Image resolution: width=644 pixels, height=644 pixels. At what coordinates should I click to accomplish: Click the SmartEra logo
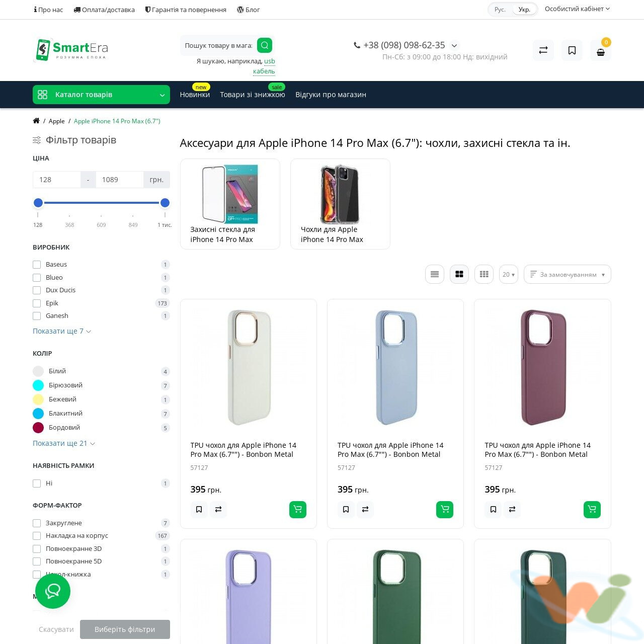pyautogui.click(x=70, y=50)
